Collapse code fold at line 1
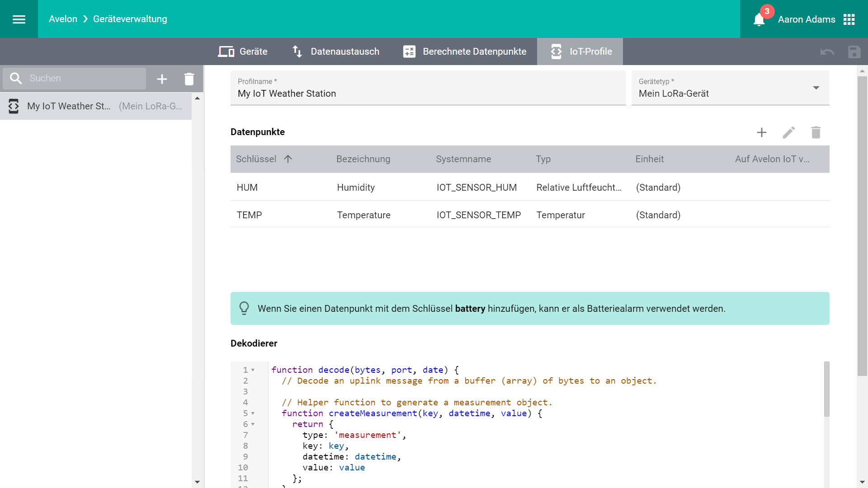This screenshot has width=868, height=488. click(x=253, y=370)
